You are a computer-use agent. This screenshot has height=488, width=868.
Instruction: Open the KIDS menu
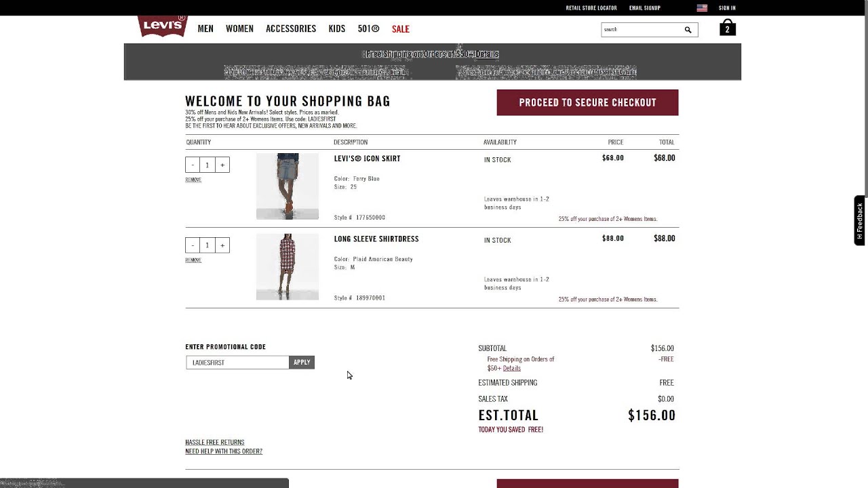click(x=337, y=28)
